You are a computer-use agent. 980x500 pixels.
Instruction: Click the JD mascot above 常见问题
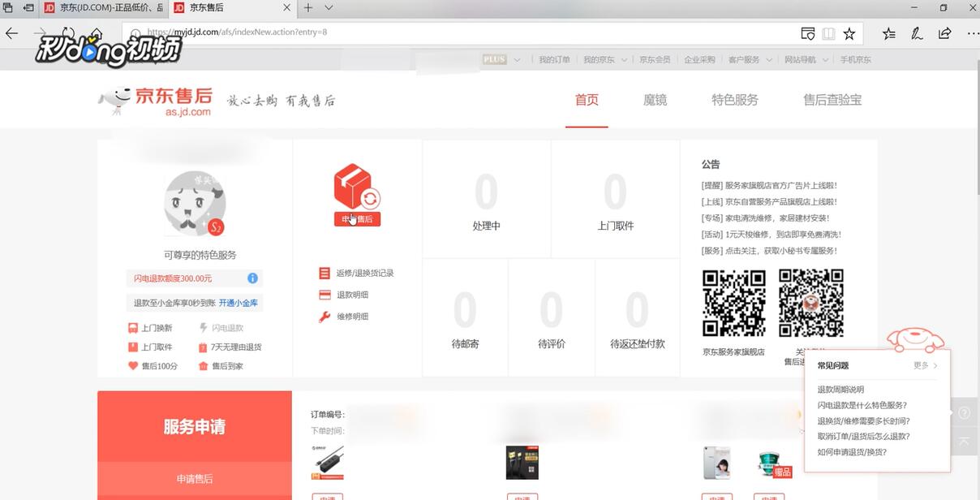tap(916, 338)
